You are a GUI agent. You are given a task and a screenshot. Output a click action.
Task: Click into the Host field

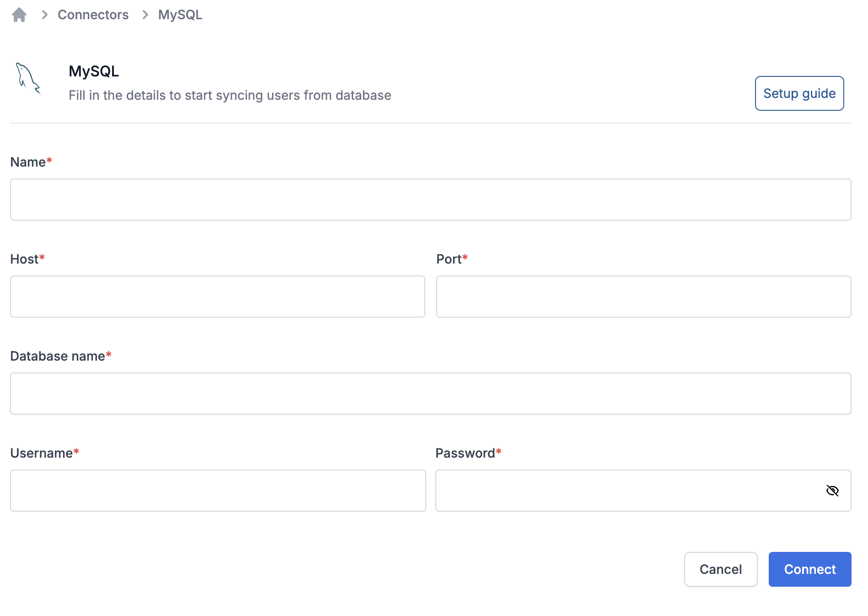point(218,297)
